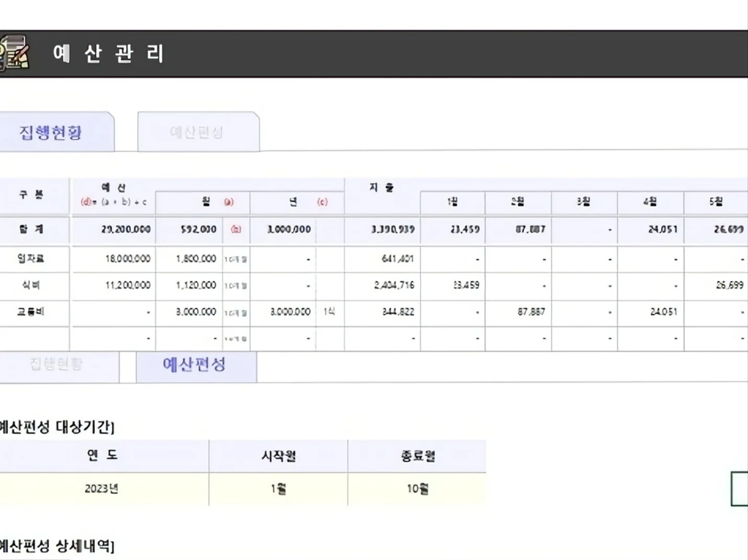Viewport: 748px width, 560px height.
Task: Click the 예산관리 title text
Action: click(108, 53)
